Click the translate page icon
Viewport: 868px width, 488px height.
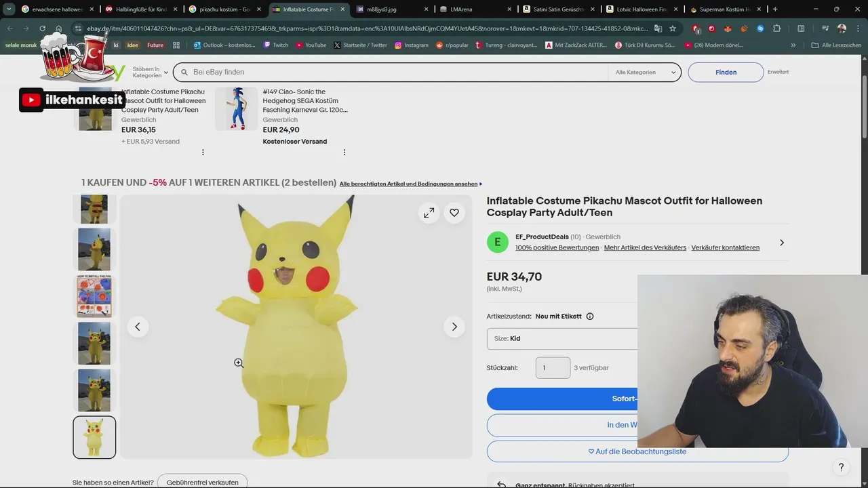[x=658, y=28]
